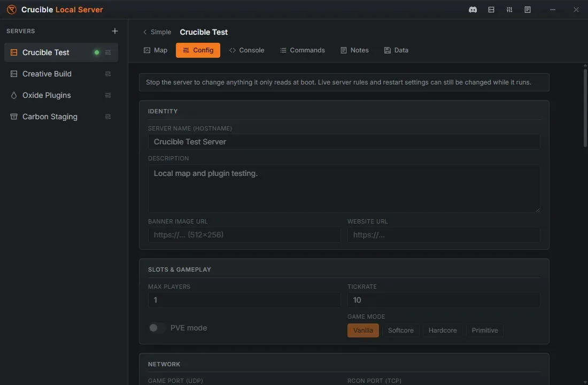Screen dimensions: 588x385
Task: Click the vertical scrollbar thumb
Action: click(x=585, y=108)
